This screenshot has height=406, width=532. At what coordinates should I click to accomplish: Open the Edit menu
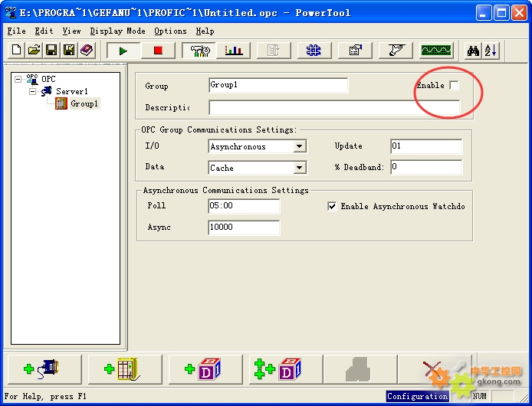click(44, 31)
